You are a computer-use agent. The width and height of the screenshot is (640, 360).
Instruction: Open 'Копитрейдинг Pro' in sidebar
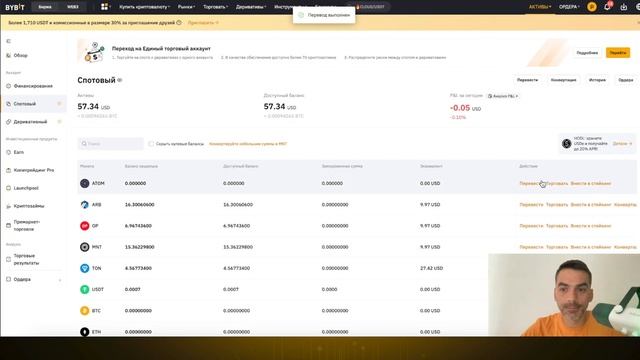point(33,170)
